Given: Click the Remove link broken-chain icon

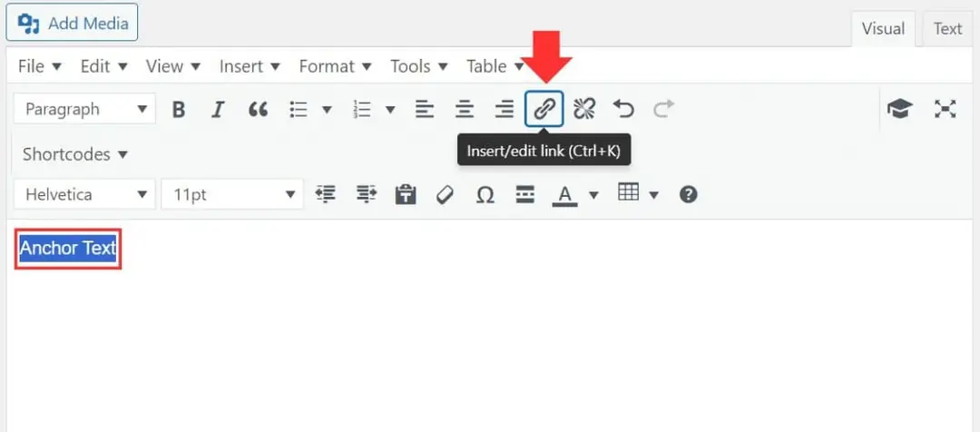Looking at the screenshot, I should [x=583, y=110].
